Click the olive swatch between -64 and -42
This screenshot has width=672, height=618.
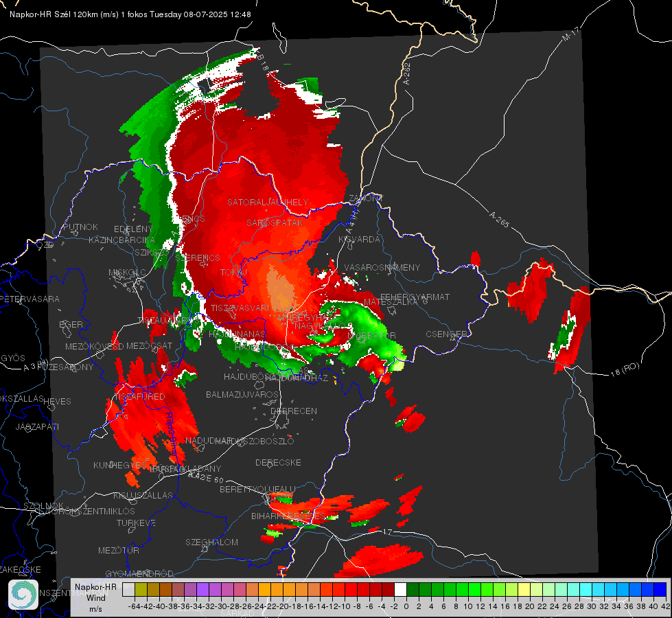point(141,589)
